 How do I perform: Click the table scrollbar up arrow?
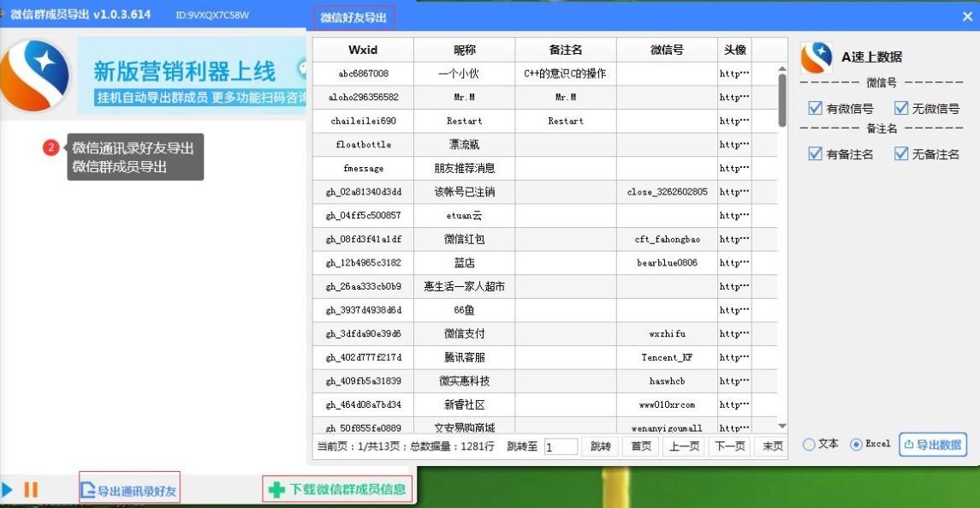pos(782,69)
